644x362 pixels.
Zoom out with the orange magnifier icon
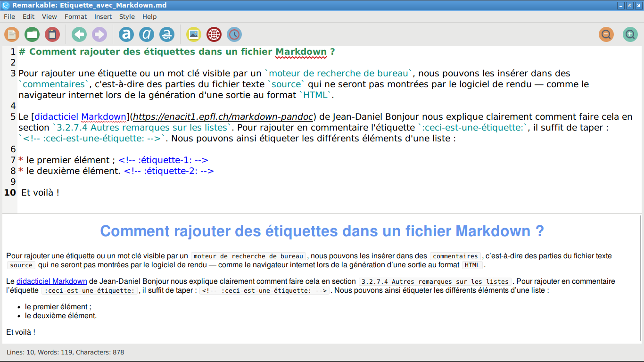click(x=606, y=34)
